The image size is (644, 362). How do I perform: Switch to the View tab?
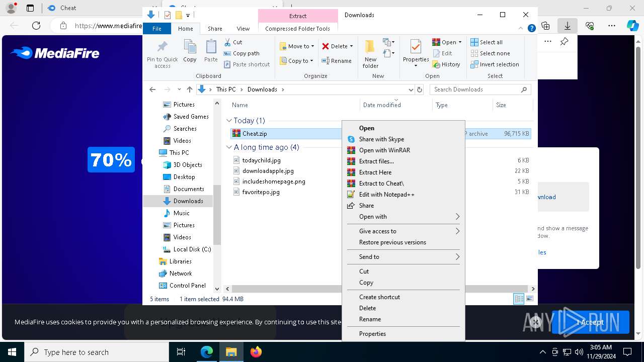pos(243,29)
